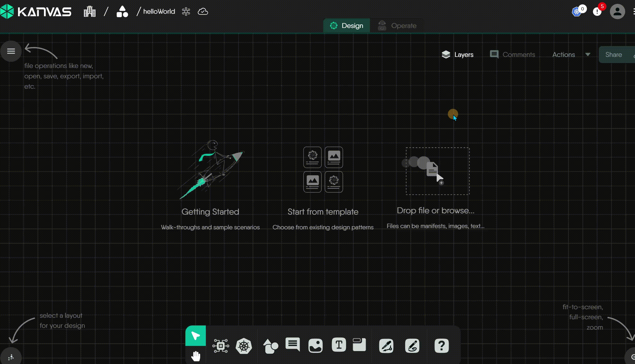This screenshot has height=364, width=635.
Task: Select the Kubernetes tool in the toolbar
Action: coord(244,346)
